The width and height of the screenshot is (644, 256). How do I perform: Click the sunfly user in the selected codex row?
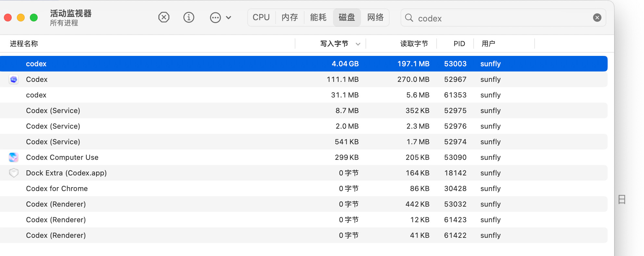click(x=490, y=64)
